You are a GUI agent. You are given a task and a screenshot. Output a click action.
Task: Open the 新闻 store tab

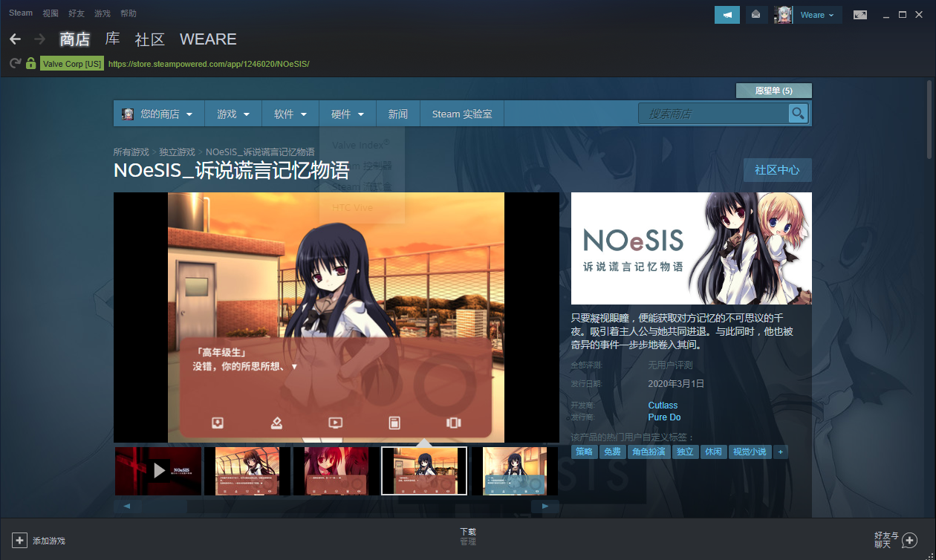pos(398,114)
